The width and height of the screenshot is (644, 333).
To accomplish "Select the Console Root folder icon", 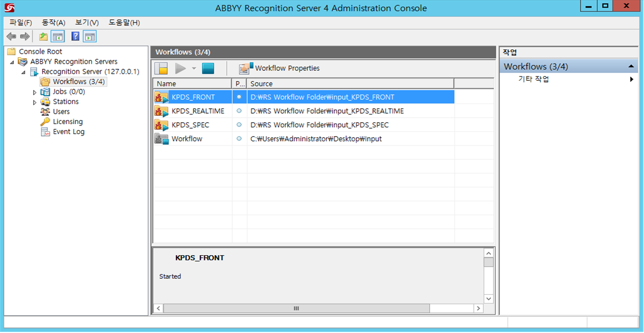I will [x=11, y=51].
